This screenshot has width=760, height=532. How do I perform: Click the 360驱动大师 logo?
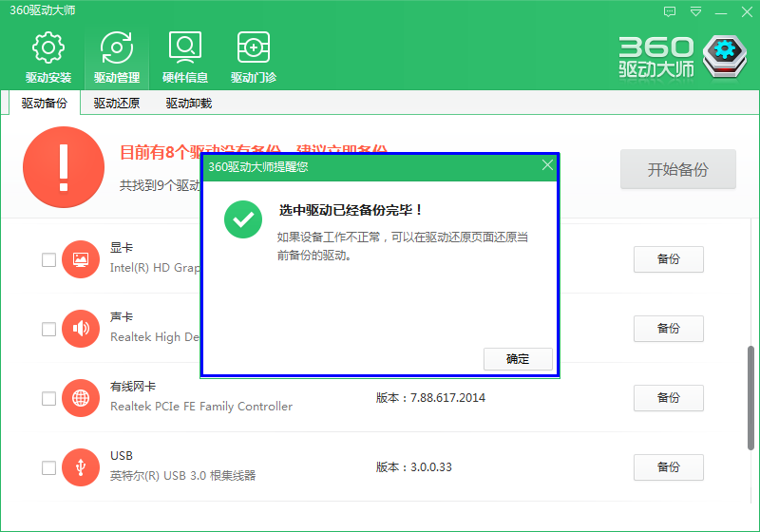(x=682, y=57)
